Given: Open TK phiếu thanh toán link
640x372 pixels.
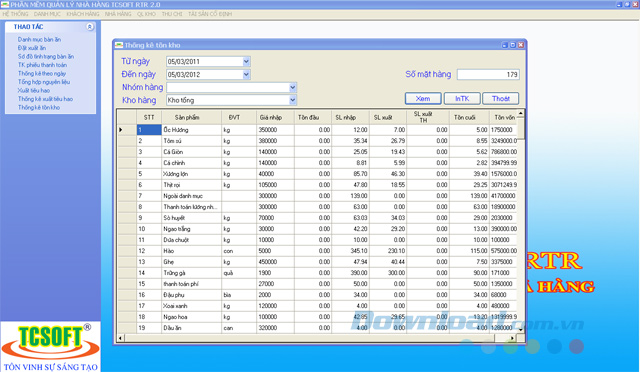Looking at the screenshot, I should [x=42, y=65].
